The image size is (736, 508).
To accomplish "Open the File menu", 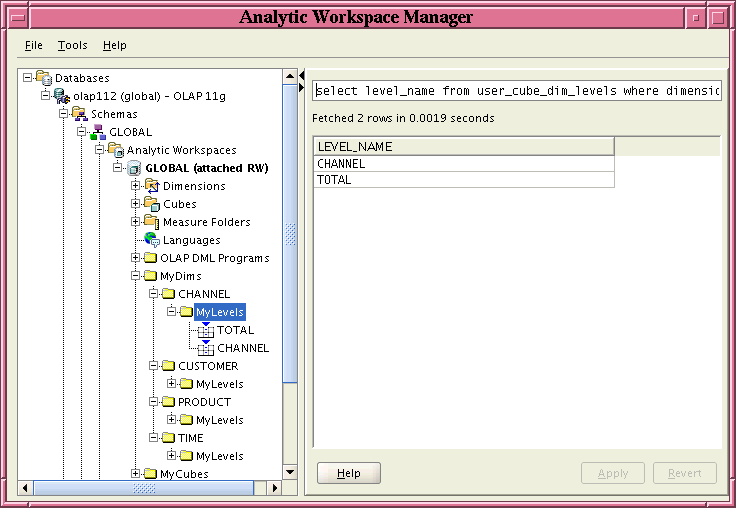I will (33, 45).
